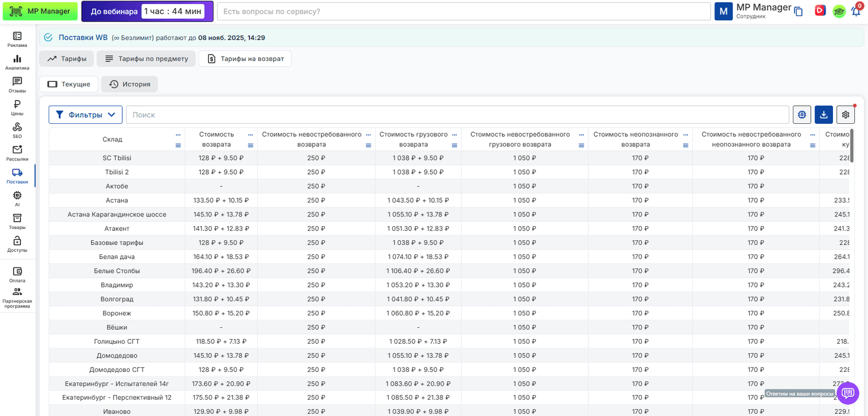Switch to the Тарифы по предмету tab

tap(146, 59)
